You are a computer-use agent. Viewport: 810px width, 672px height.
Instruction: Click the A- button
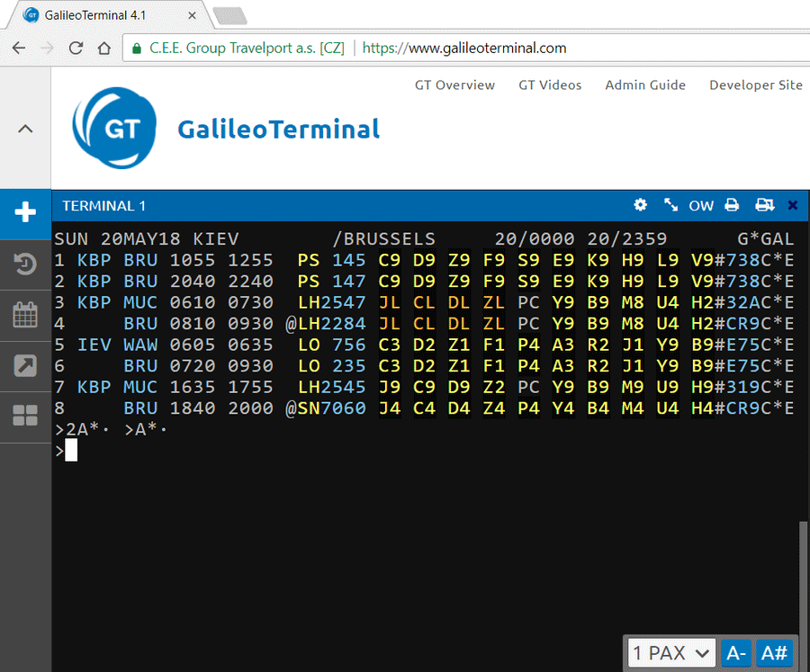736,653
